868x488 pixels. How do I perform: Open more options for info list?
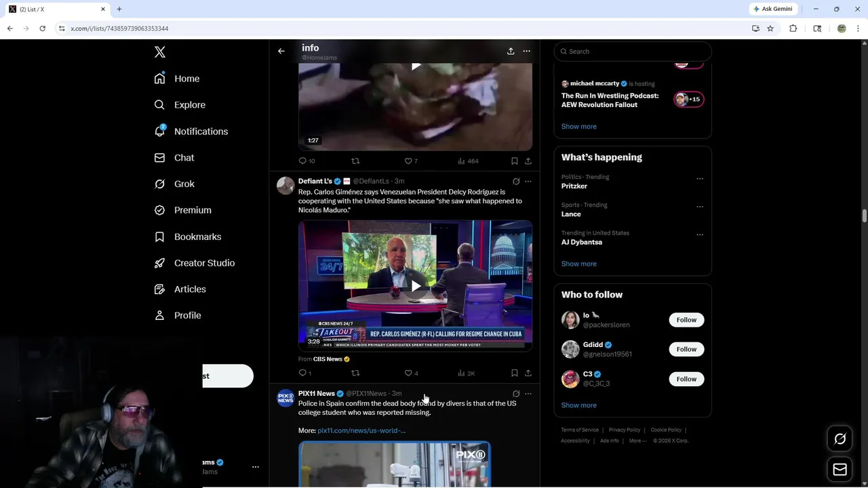(526, 51)
